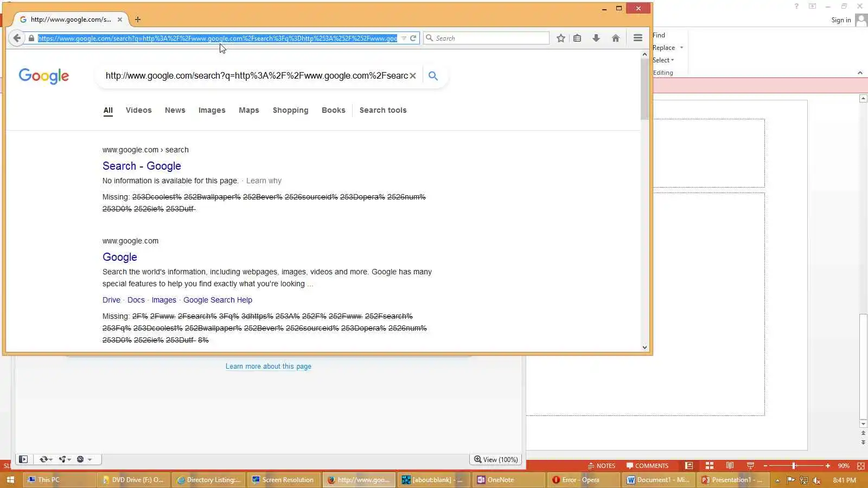
Task: Open the URL history dropdown arrow
Action: click(404, 38)
